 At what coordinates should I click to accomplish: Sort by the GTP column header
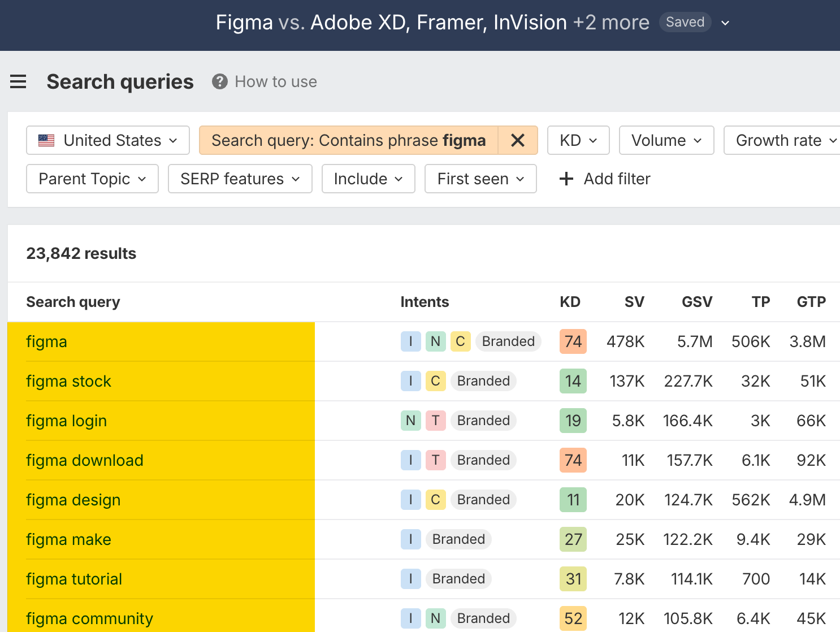(x=811, y=302)
